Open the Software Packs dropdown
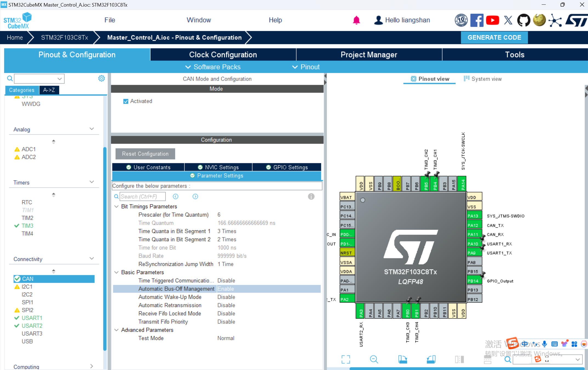 pos(213,67)
